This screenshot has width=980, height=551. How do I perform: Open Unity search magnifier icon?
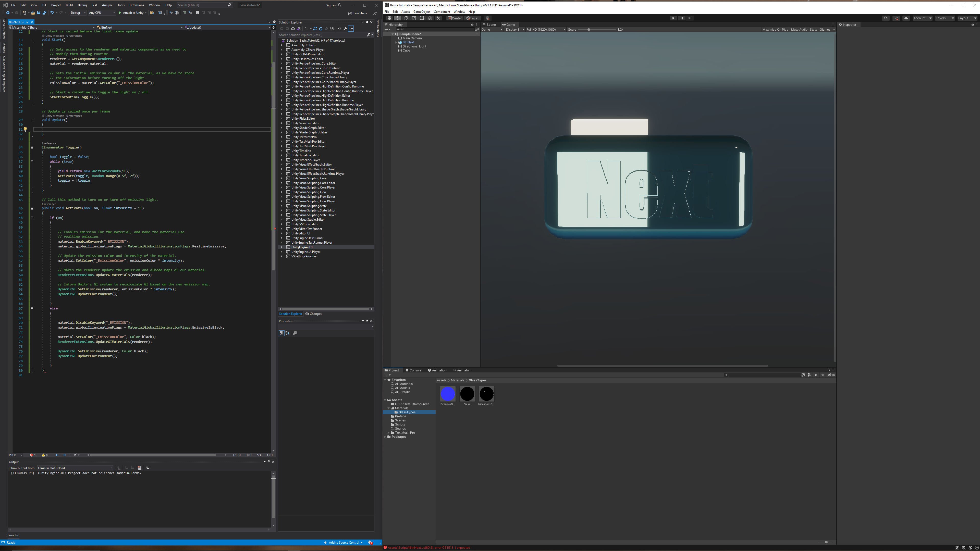pos(886,18)
